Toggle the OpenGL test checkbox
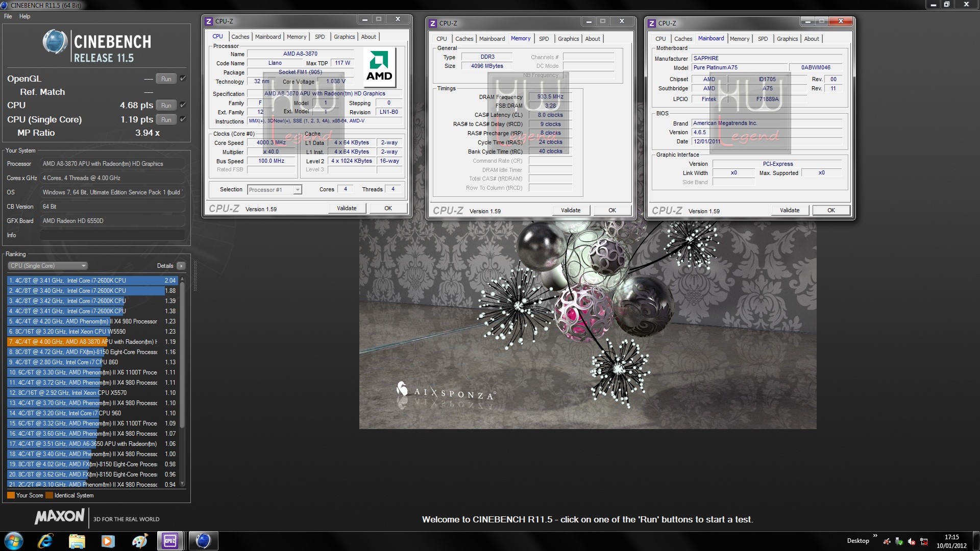This screenshot has height=551, width=980. click(x=183, y=79)
